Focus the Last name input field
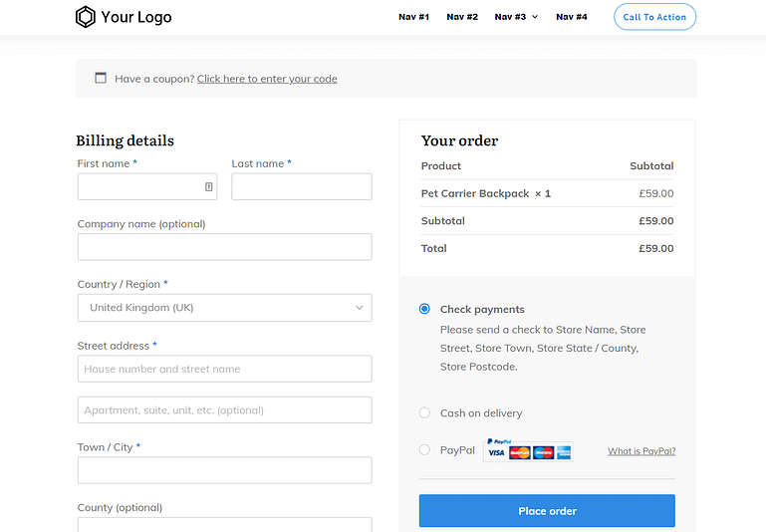Viewport: 766px width, 532px height. 302,186
